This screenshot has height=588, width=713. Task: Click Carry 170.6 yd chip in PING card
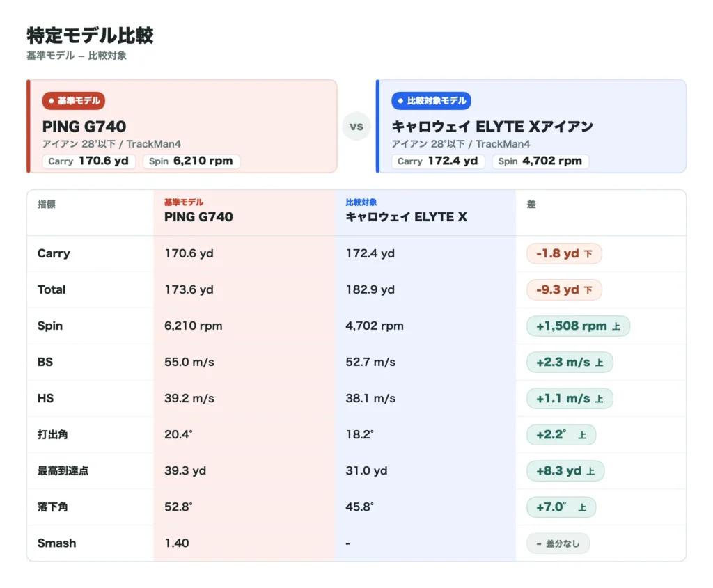point(88,161)
